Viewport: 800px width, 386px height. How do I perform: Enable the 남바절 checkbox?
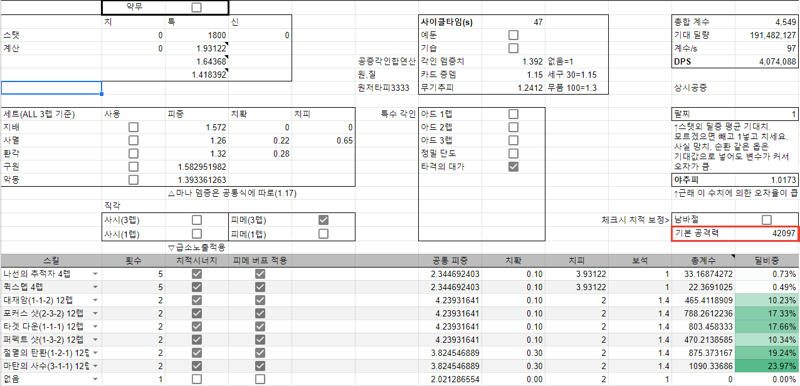click(x=766, y=220)
